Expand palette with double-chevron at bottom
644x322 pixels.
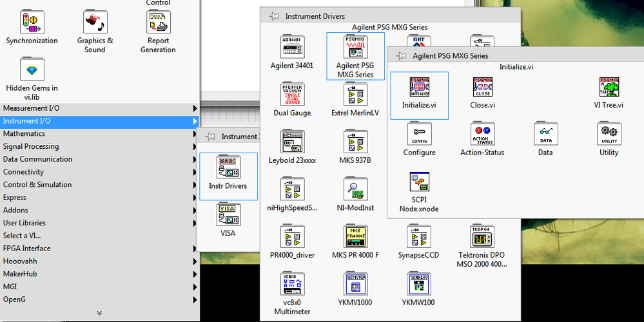tap(99, 313)
